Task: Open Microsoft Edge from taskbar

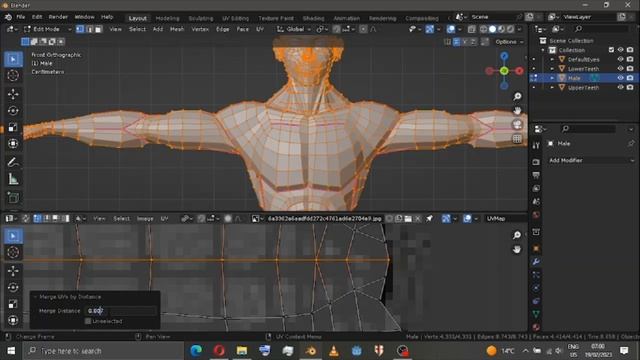Action: (x=196, y=350)
